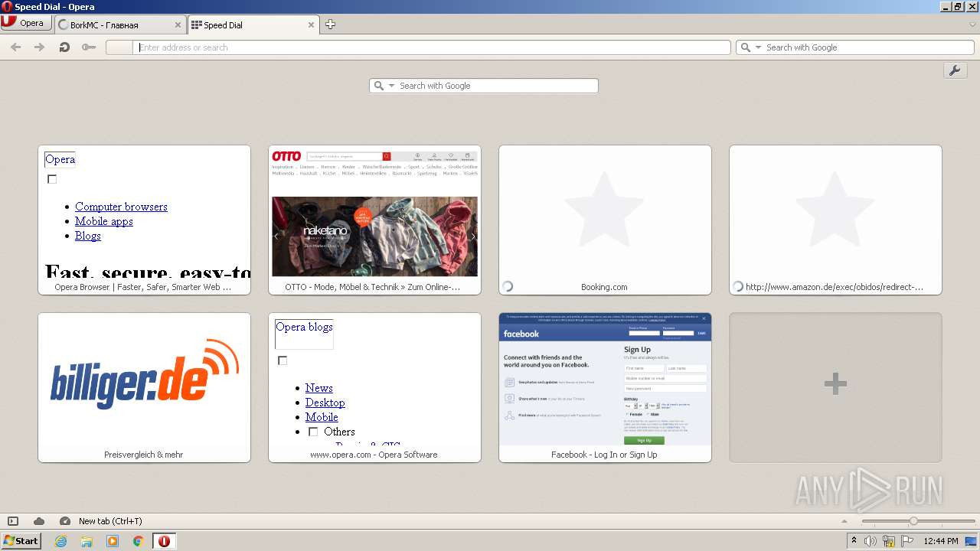Open the Opera blogs speed dial tile
The height and width of the screenshot is (551, 980).
(x=374, y=387)
